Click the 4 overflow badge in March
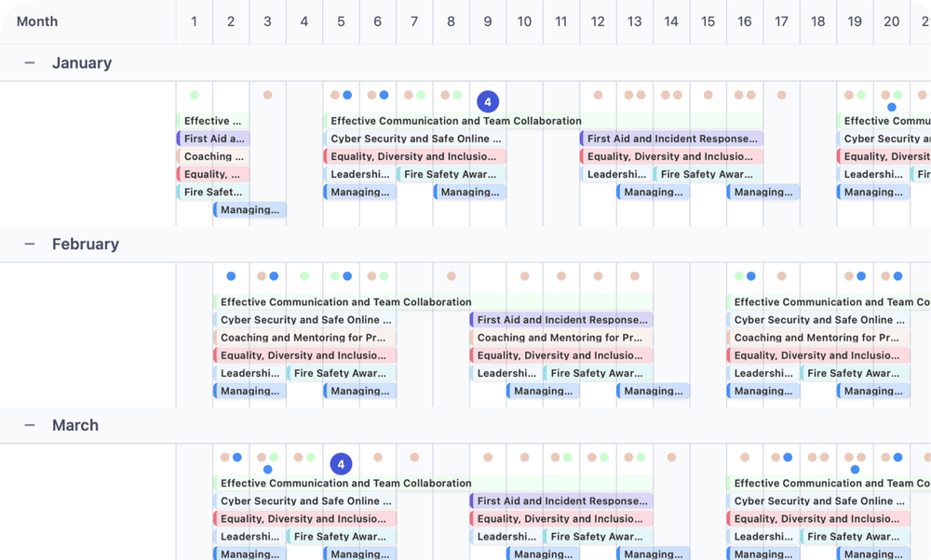Viewport: 931px width, 560px height. (341, 462)
